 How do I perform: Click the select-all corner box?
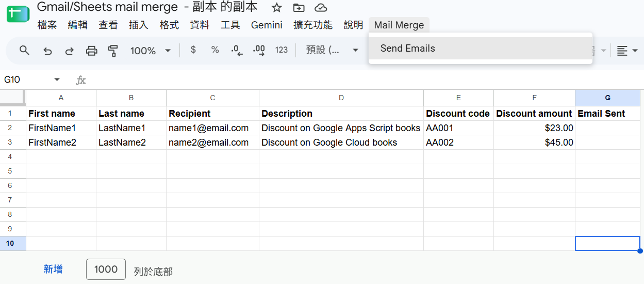tap(12, 97)
